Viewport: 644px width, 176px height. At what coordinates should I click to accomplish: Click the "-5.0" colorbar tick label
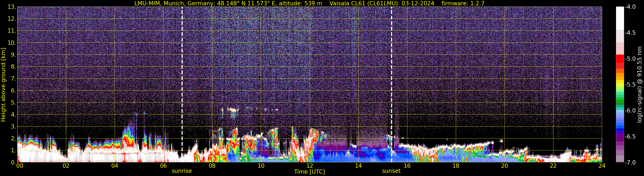630,59
